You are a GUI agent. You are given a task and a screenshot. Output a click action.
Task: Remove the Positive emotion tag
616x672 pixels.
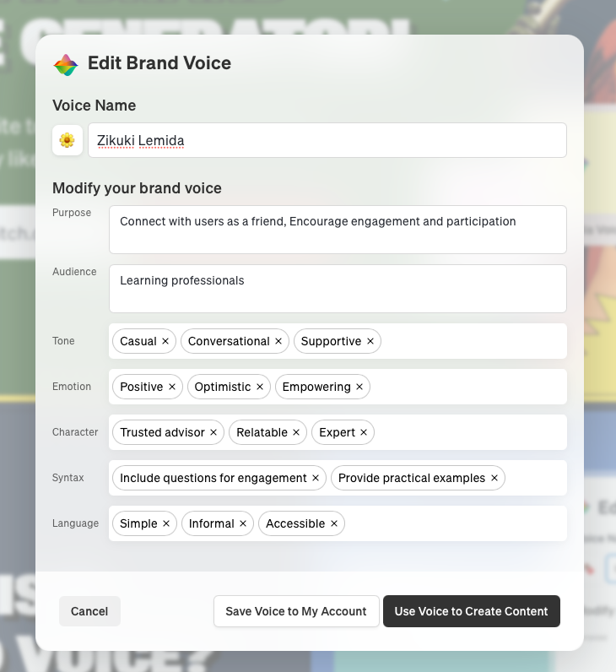[x=172, y=387]
